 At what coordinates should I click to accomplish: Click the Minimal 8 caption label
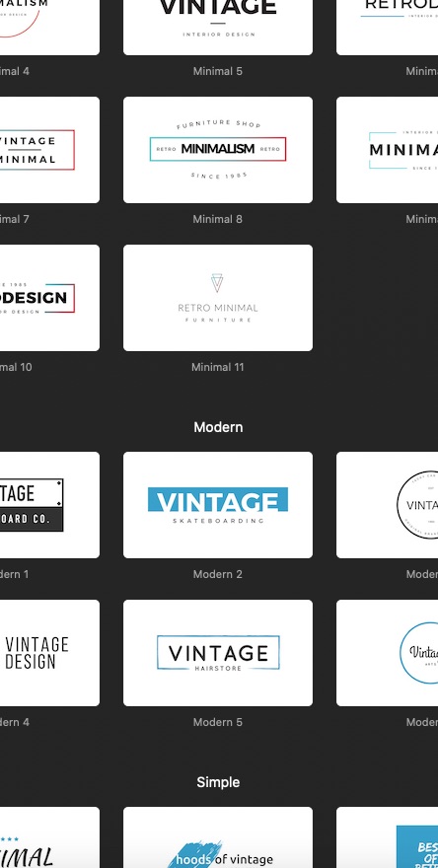point(218,219)
